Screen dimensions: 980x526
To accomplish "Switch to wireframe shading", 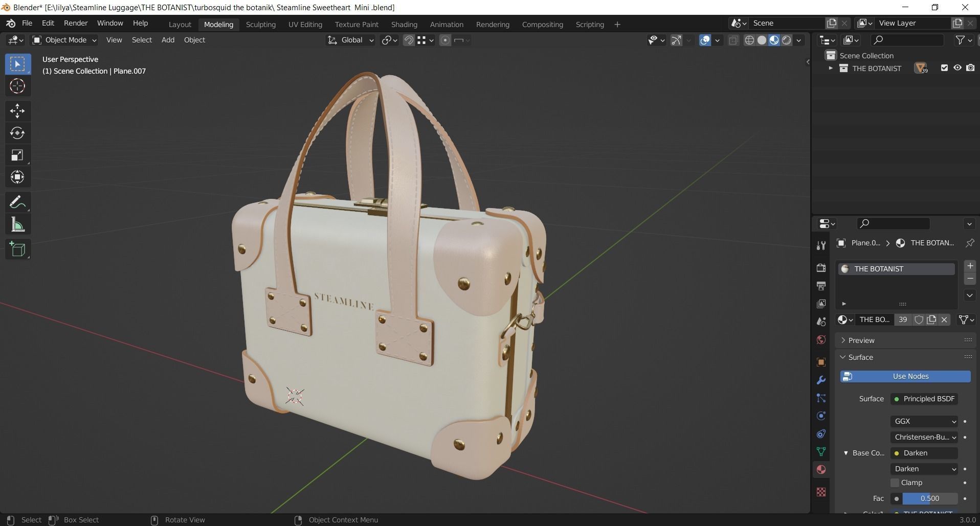I will tap(749, 40).
